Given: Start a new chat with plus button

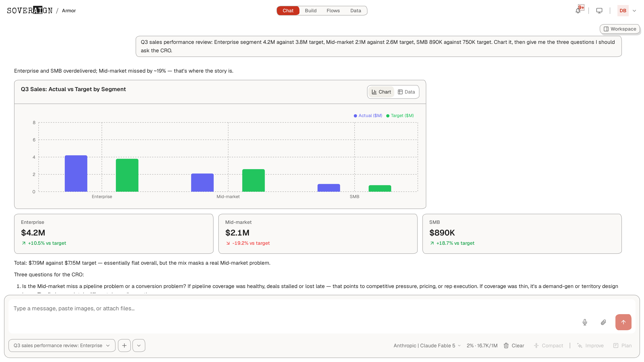Looking at the screenshot, I should [x=124, y=346].
